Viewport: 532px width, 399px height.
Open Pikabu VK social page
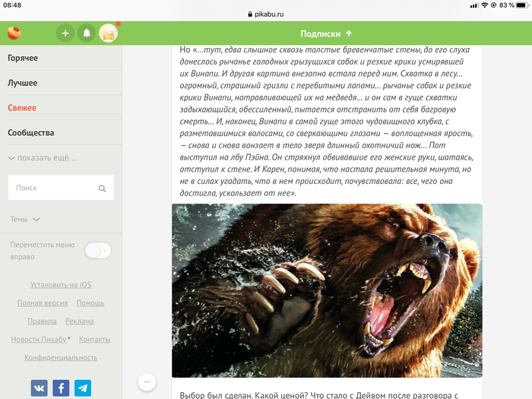coord(40,388)
